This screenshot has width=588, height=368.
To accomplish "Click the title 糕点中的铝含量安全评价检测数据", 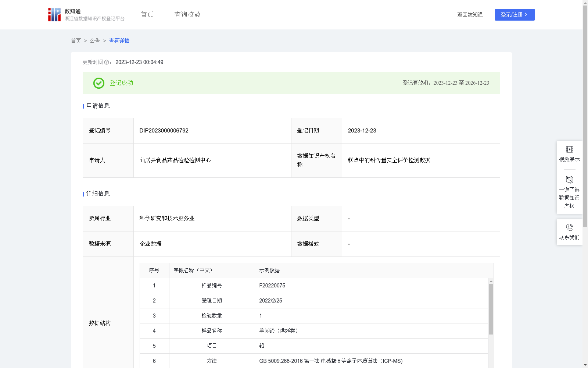I will click(389, 160).
